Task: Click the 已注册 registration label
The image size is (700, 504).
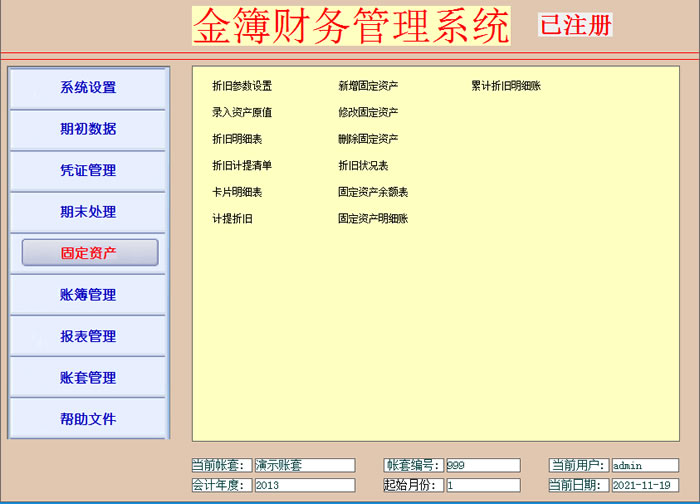Action: tap(575, 25)
